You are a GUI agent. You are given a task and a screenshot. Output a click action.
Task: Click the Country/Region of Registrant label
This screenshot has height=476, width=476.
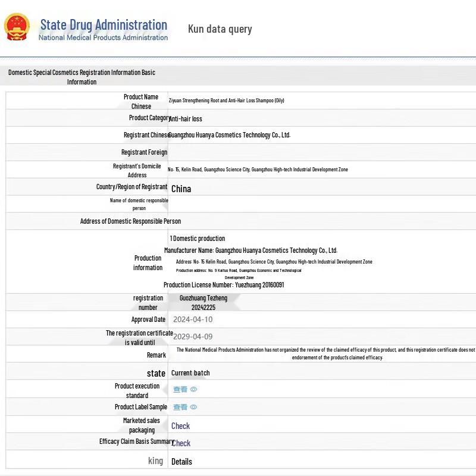pyautogui.click(x=131, y=187)
